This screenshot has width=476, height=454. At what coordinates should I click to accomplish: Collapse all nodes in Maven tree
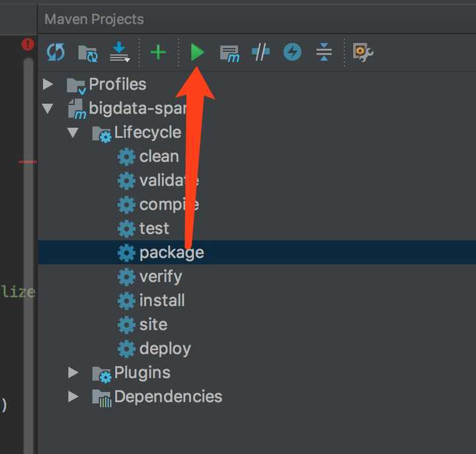323,52
